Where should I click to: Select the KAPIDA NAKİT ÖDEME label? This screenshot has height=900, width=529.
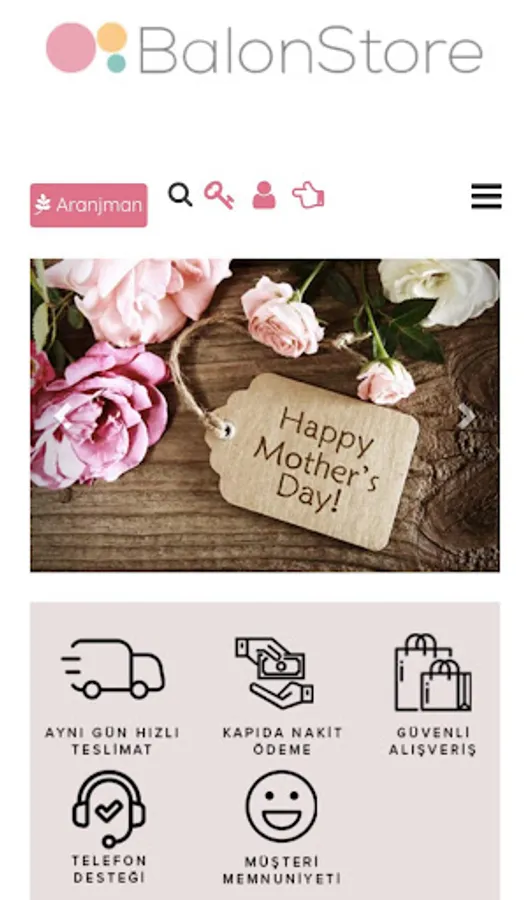(x=282, y=741)
